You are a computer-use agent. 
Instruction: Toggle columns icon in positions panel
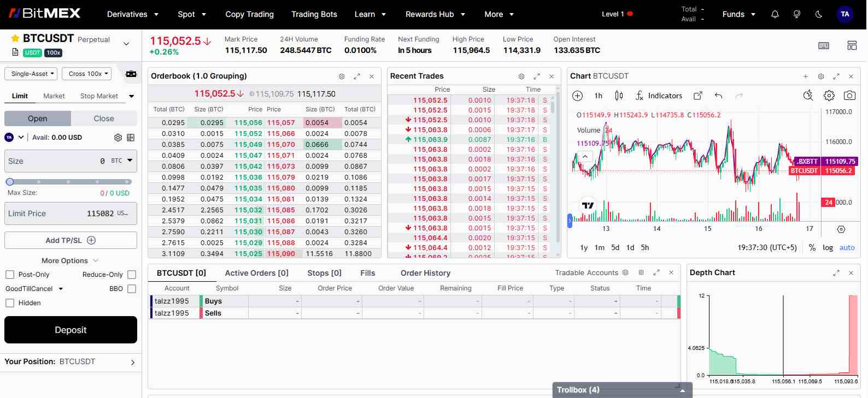pyautogui.click(x=641, y=272)
